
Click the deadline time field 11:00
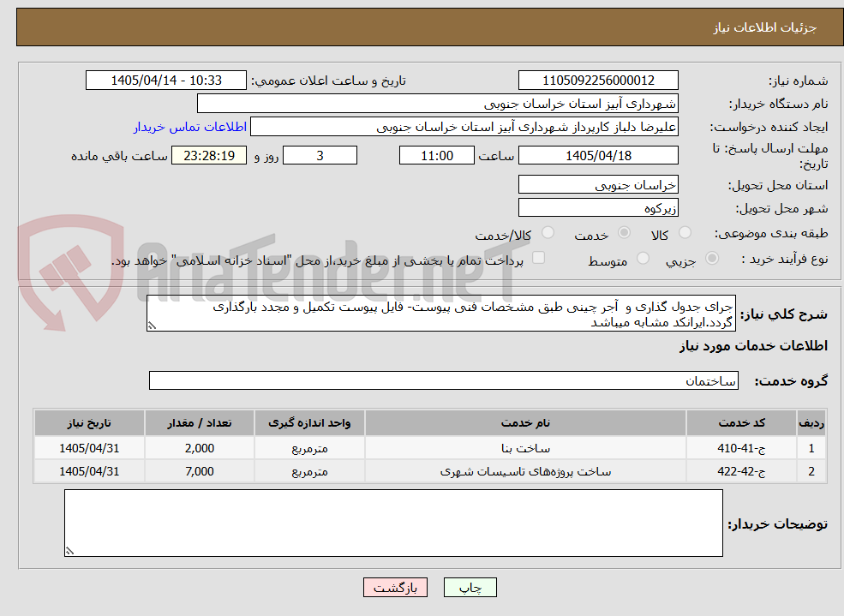[x=436, y=155]
